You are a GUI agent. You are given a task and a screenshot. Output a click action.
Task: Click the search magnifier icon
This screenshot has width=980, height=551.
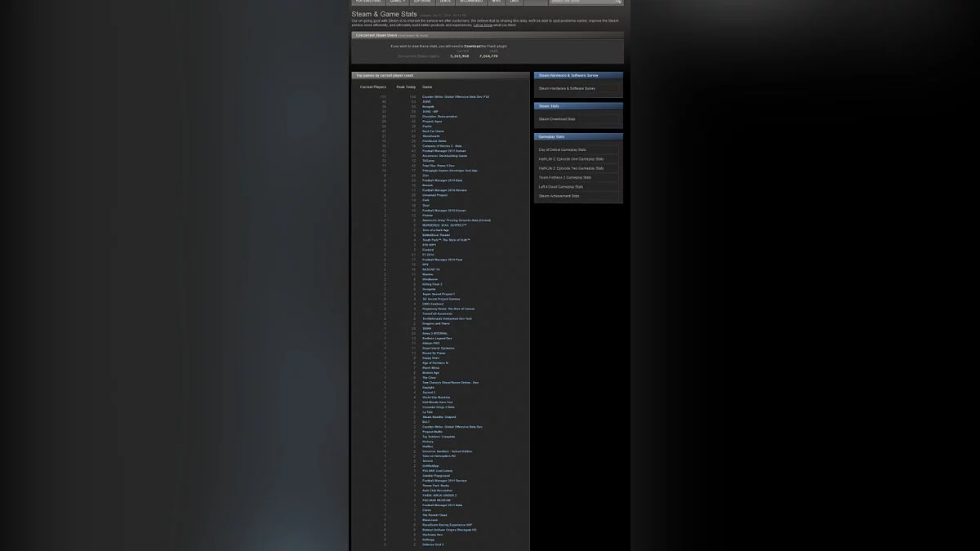click(618, 2)
